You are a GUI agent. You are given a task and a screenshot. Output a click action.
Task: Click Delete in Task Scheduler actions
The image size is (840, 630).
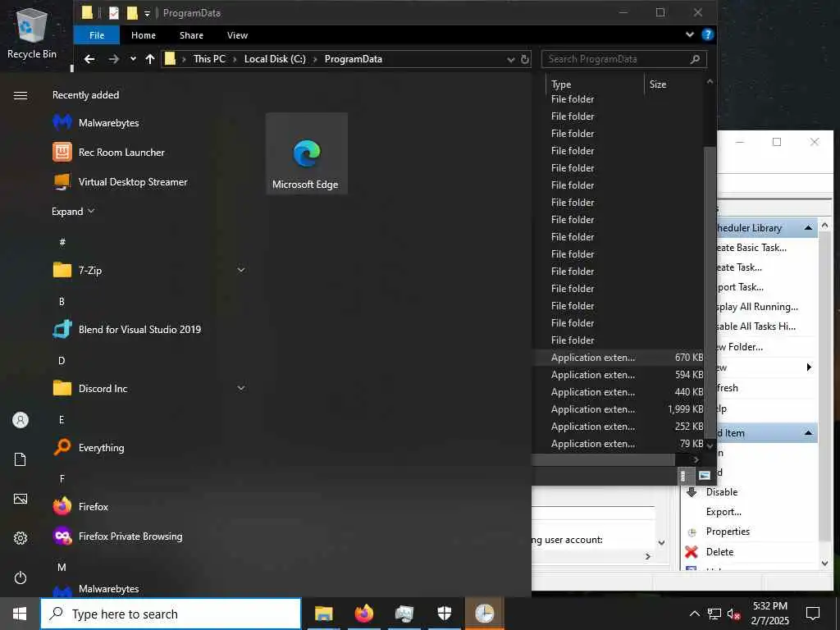719,552
